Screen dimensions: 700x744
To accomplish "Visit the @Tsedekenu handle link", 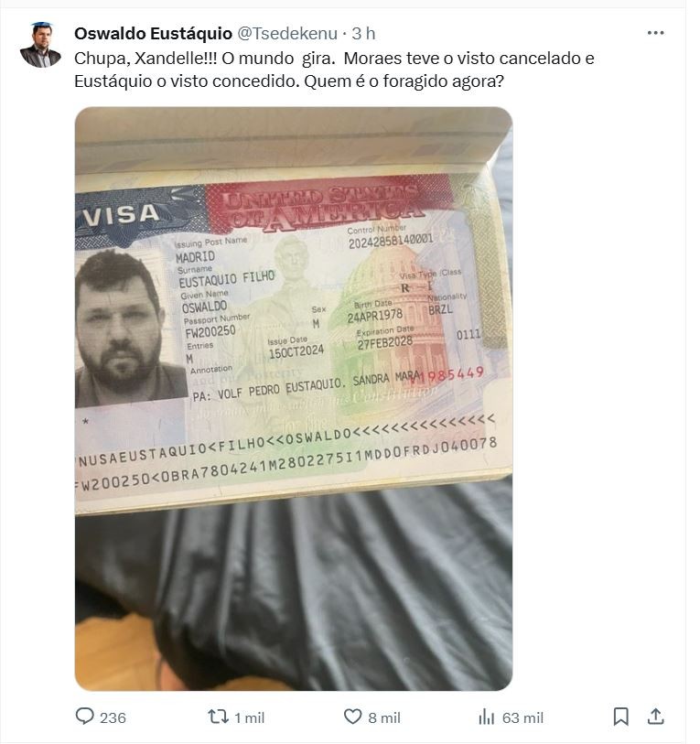I will [287, 34].
